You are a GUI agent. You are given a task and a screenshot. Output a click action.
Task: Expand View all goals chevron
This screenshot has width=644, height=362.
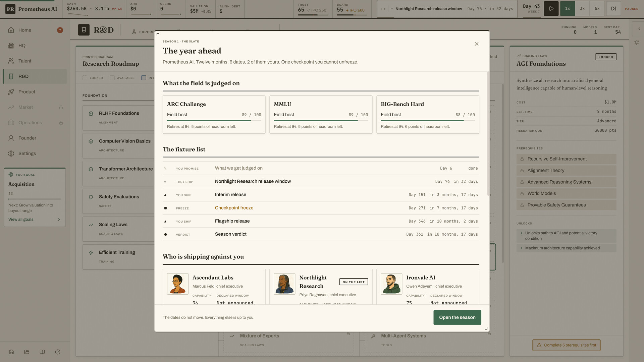[x=59, y=220]
